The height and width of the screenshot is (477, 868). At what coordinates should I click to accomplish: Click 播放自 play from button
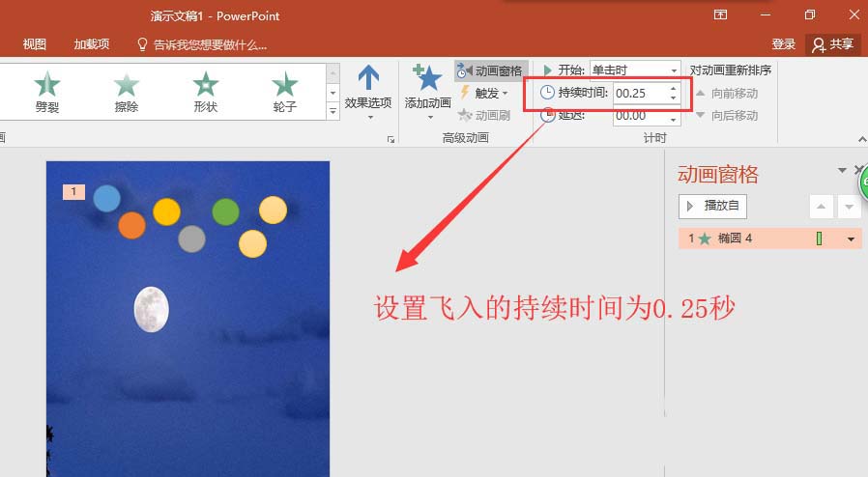click(712, 207)
